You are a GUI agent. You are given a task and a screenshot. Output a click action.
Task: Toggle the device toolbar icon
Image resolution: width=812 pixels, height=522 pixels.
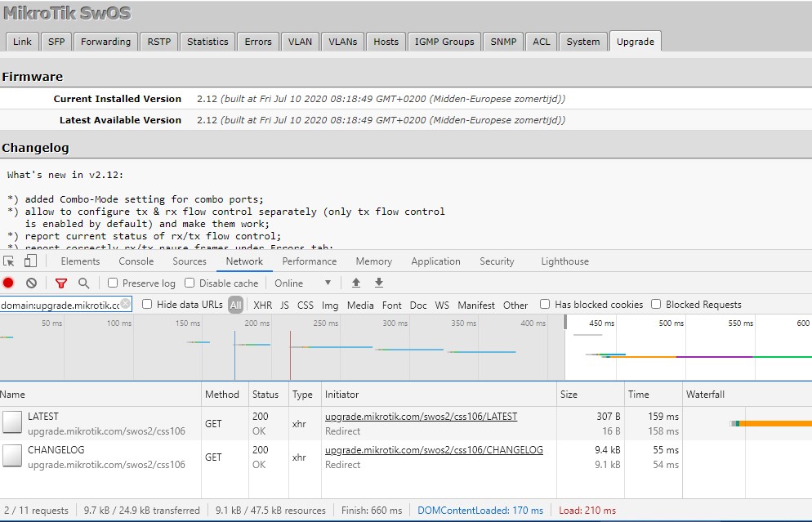coord(30,261)
